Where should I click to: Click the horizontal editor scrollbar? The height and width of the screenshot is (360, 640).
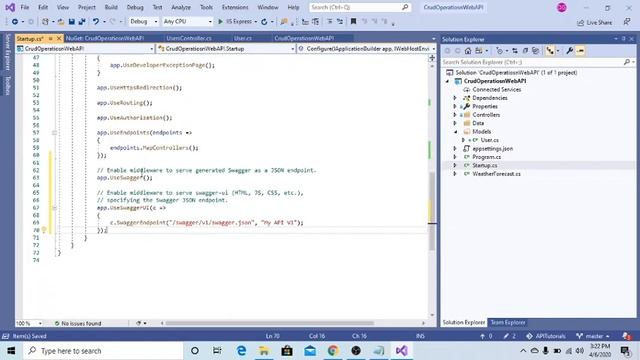[269, 323]
